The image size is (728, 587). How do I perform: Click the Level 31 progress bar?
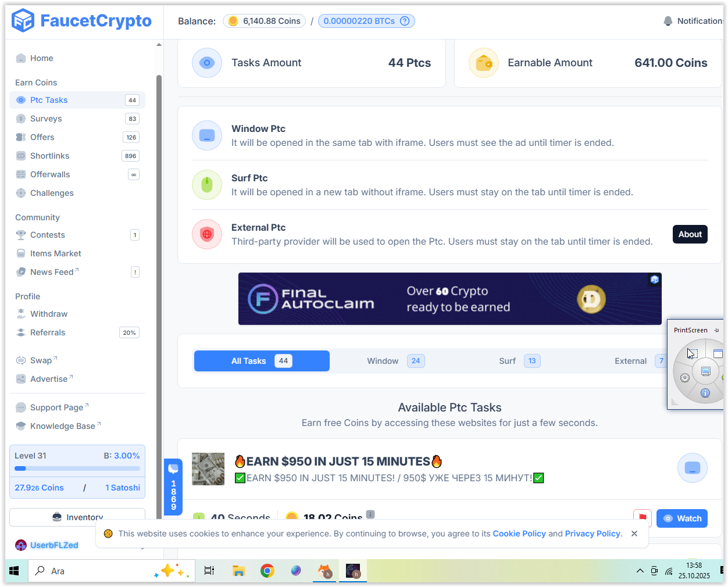point(77,468)
